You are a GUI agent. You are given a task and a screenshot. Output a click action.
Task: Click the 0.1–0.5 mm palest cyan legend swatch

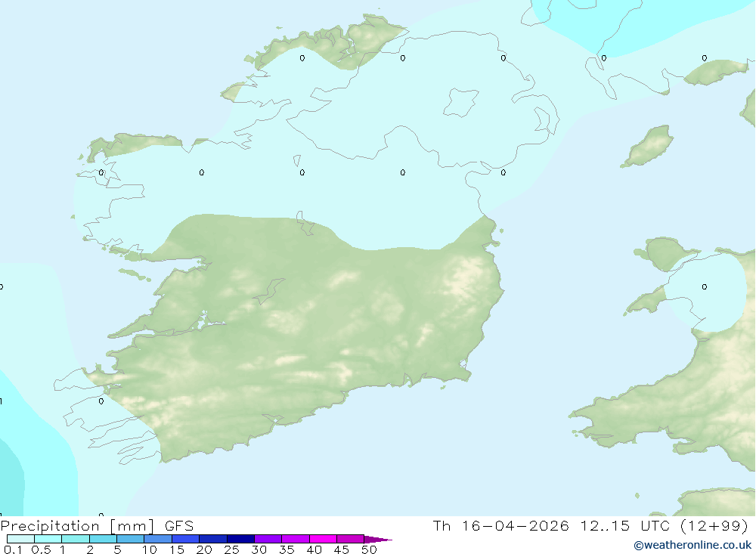[20, 539]
